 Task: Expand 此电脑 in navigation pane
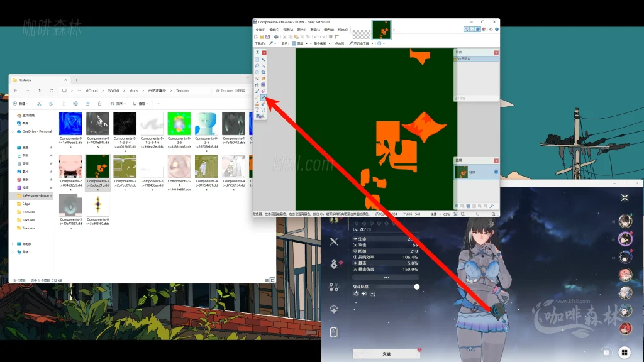point(13,244)
